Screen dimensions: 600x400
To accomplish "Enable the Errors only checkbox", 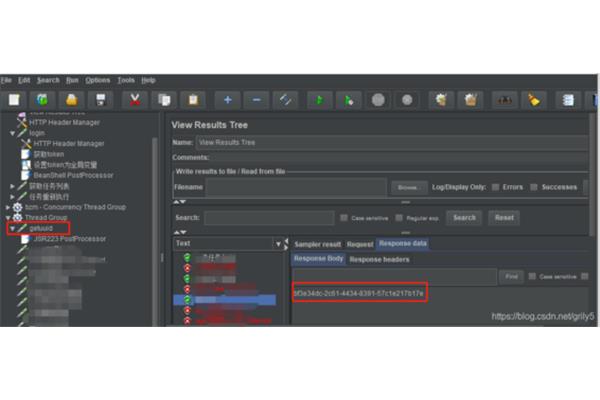I will point(496,187).
